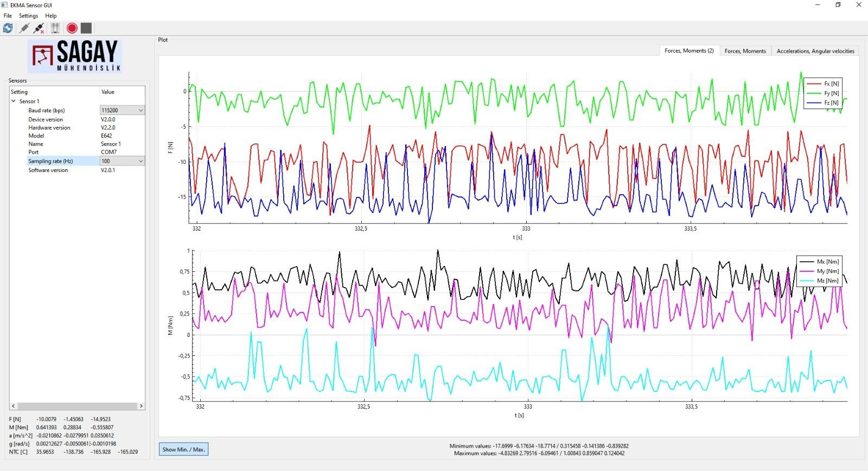This screenshot has width=868, height=471.
Task: Click the tare sensor toolbar icon
Action: 55,28
